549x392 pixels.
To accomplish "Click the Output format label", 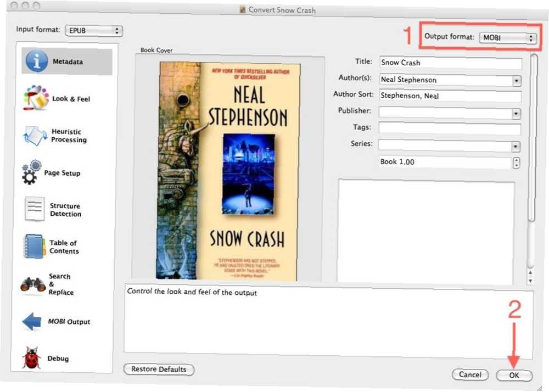I will click(x=449, y=36).
